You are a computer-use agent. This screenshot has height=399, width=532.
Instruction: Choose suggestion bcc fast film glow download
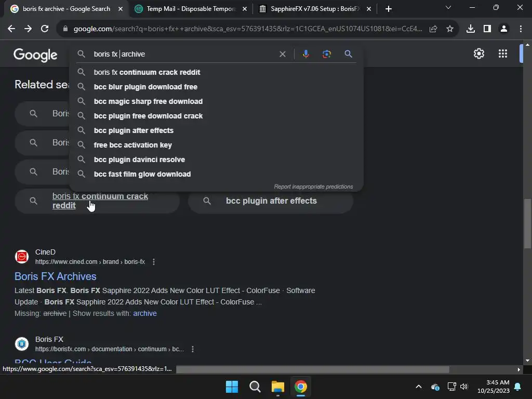(x=217, y=175)
